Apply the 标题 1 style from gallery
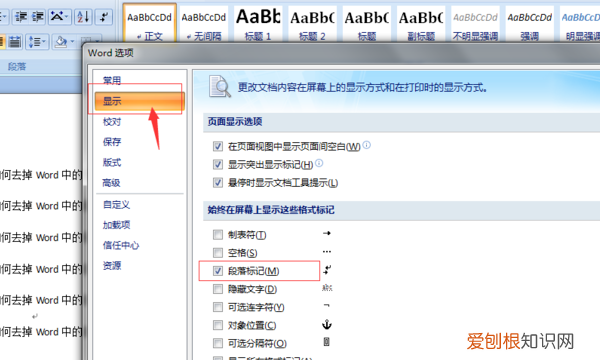This screenshot has height=360, width=600. pyautogui.click(x=258, y=24)
